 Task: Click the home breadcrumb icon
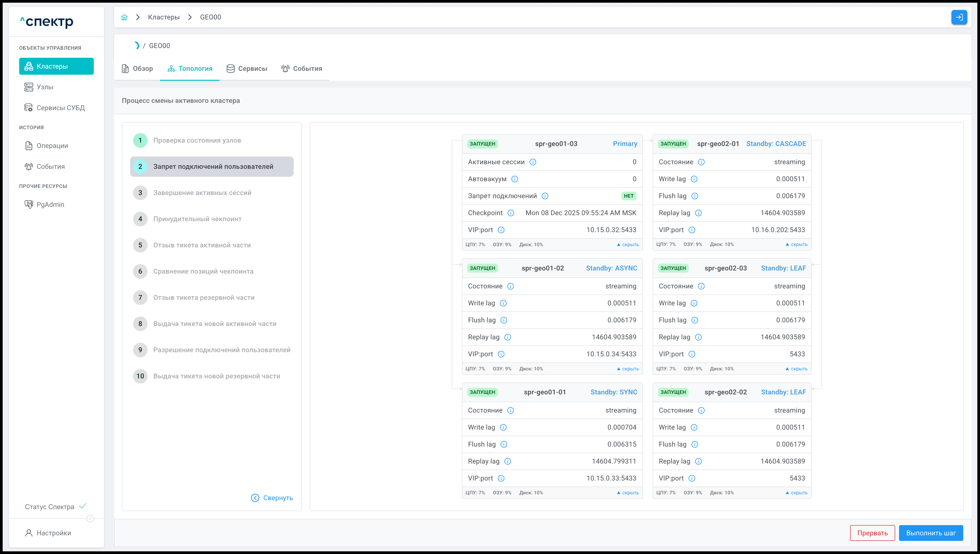[x=124, y=17]
